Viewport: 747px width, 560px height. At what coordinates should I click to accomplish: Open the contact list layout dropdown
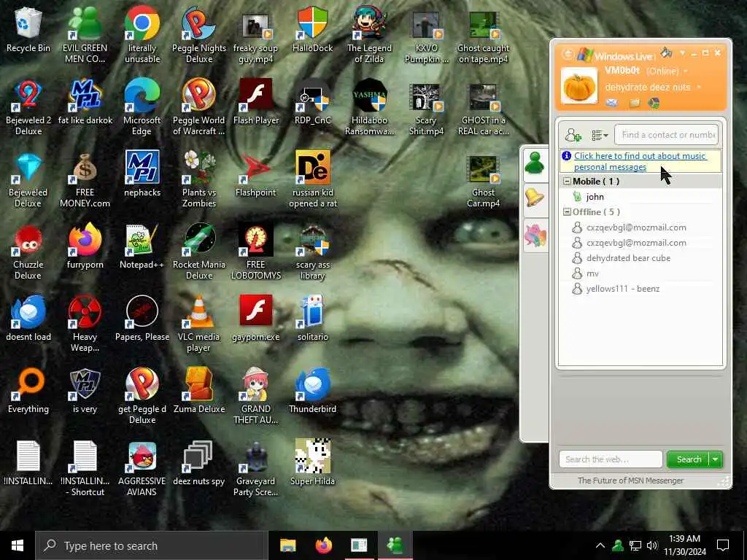click(600, 136)
